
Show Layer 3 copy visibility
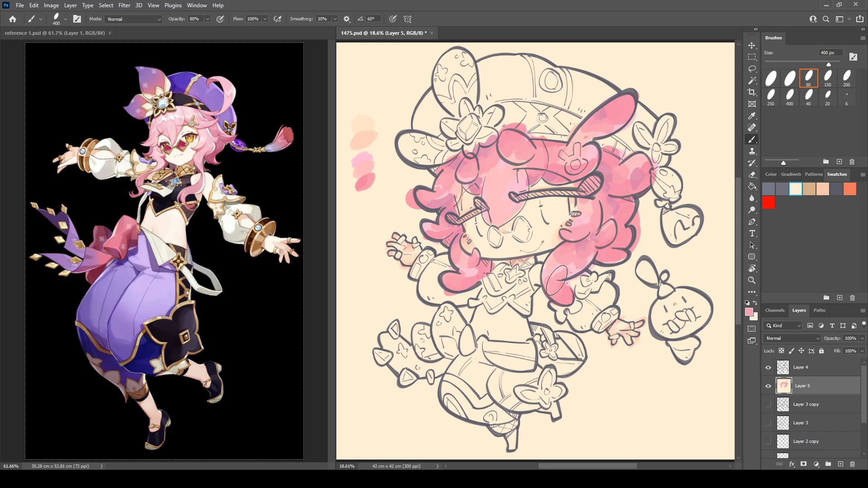click(768, 404)
